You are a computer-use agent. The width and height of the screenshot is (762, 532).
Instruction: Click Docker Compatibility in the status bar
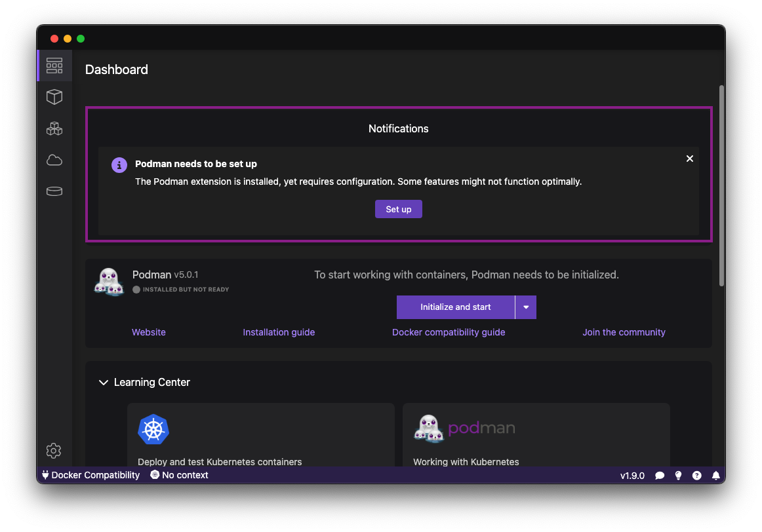click(90, 475)
